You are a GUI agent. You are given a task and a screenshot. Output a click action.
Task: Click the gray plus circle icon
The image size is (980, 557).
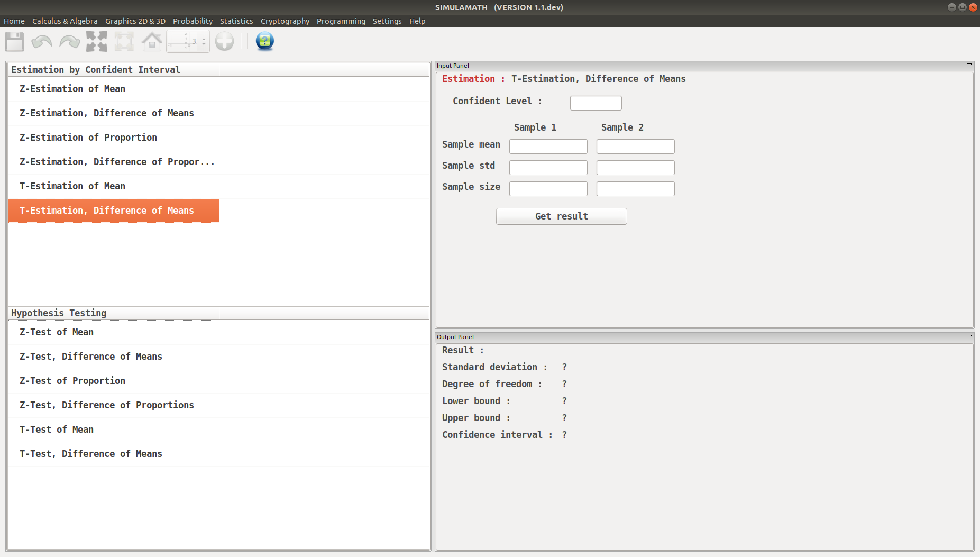tap(224, 41)
